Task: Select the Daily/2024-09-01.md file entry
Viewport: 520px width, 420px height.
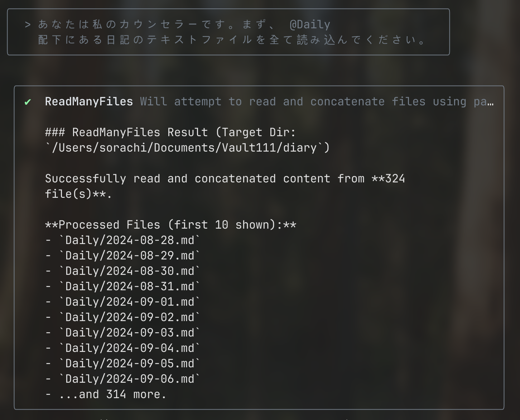Action: click(x=130, y=302)
